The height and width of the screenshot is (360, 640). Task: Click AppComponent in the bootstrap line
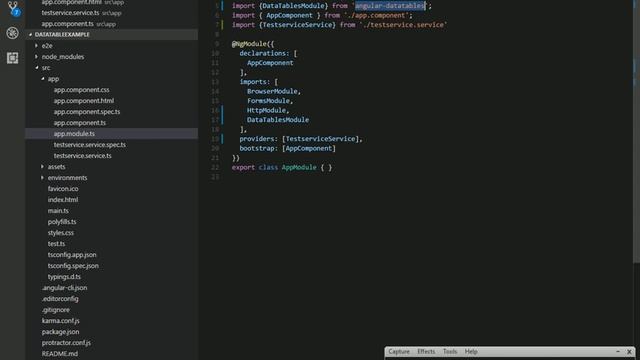click(309, 149)
